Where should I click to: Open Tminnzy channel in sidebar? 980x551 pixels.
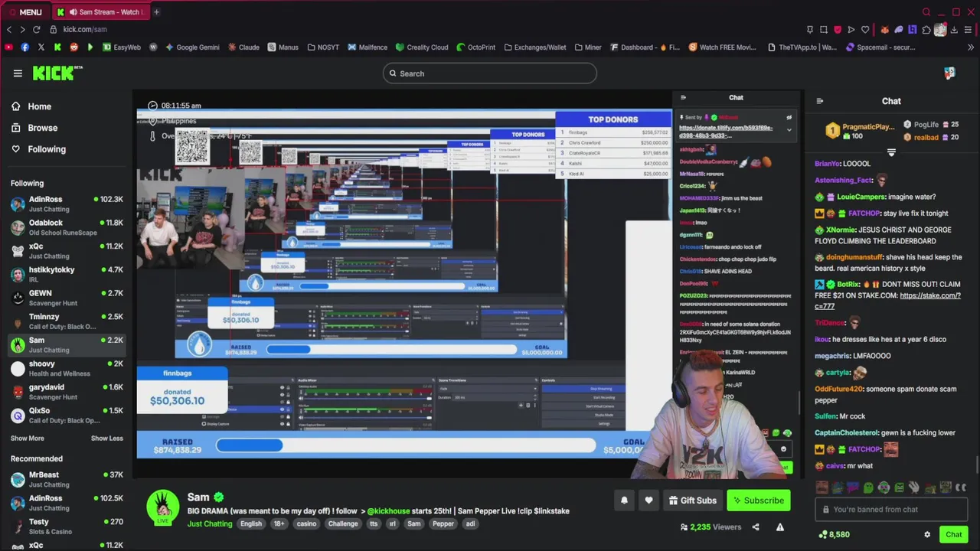point(67,321)
